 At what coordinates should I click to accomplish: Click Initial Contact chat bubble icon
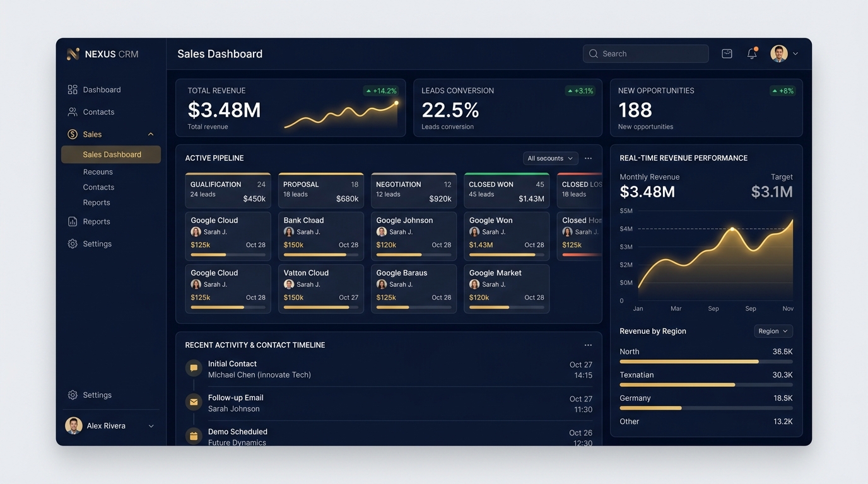(194, 367)
